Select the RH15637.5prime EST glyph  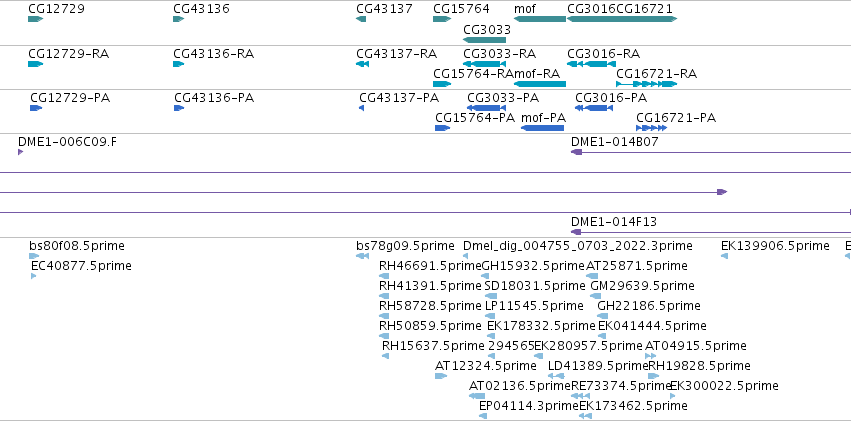point(385,356)
